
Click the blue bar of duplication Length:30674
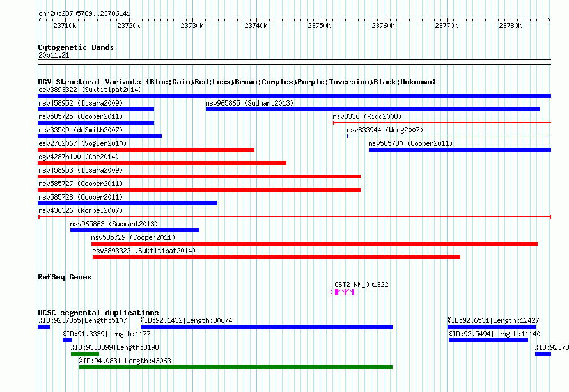pyautogui.click(x=267, y=327)
